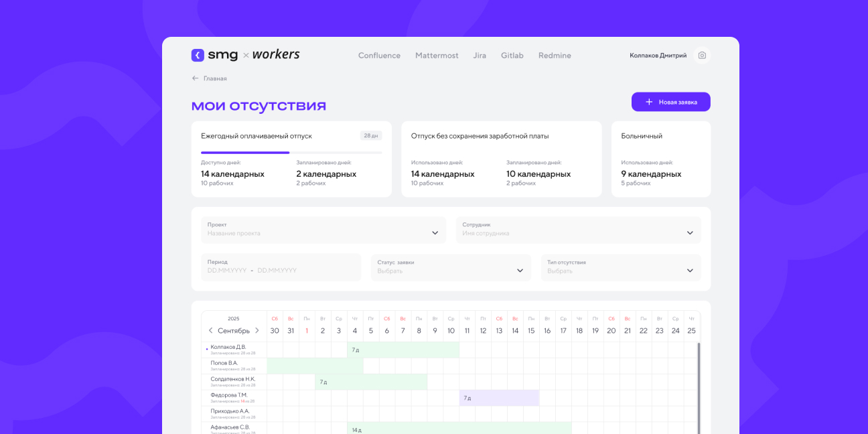Open the Gitlab link
The width and height of the screenshot is (868, 434).
coord(512,56)
